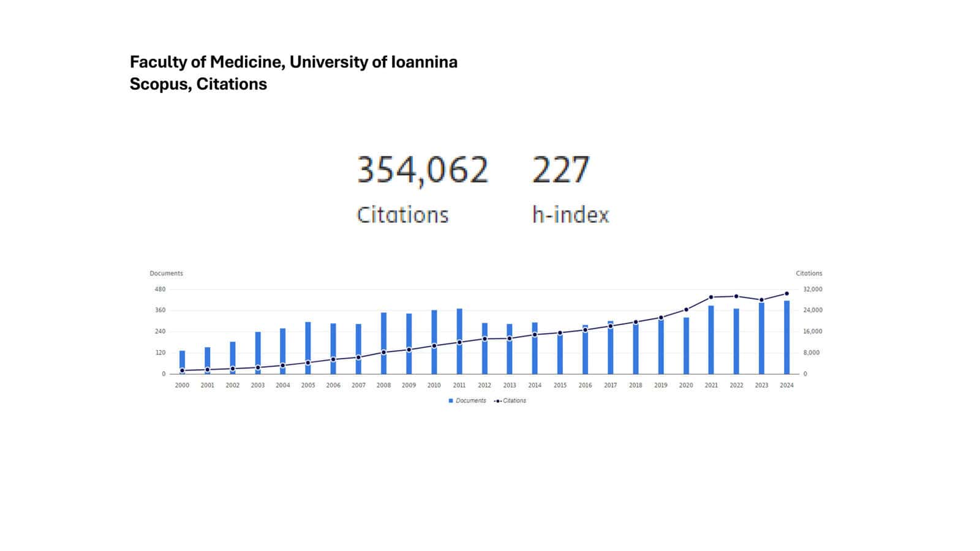
Task: Select the 2016 citations data point
Action: (585, 330)
